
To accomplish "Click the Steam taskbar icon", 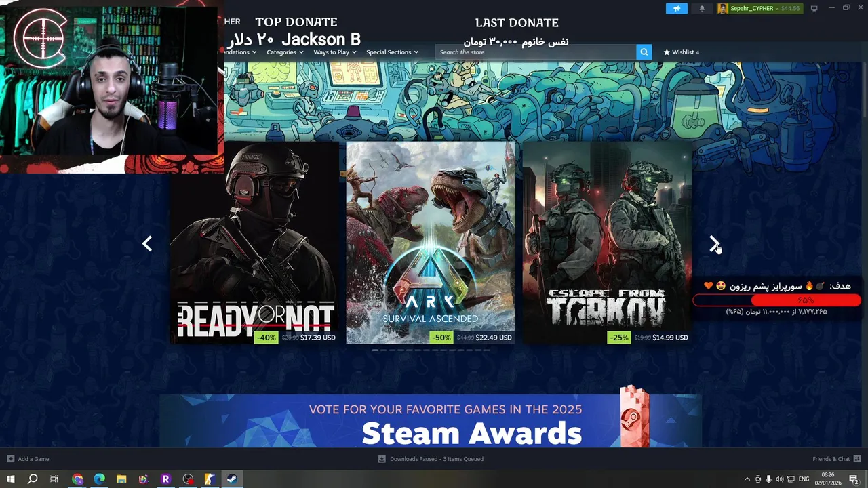I will (232, 479).
